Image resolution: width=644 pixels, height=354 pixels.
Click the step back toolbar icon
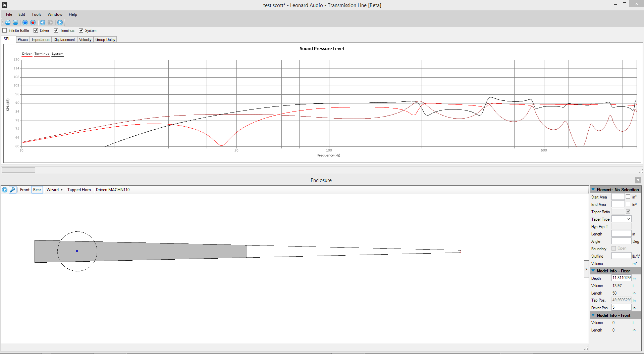click(x=43, y=23)
